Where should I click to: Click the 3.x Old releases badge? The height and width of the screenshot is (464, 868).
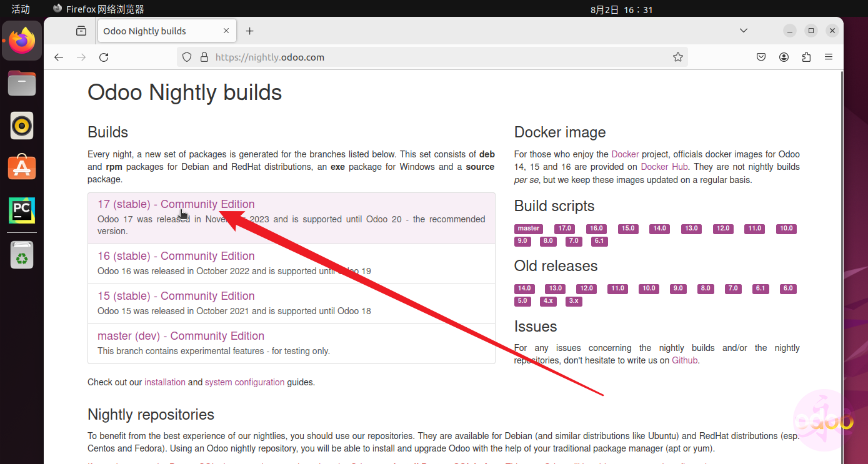click(574, 301)
